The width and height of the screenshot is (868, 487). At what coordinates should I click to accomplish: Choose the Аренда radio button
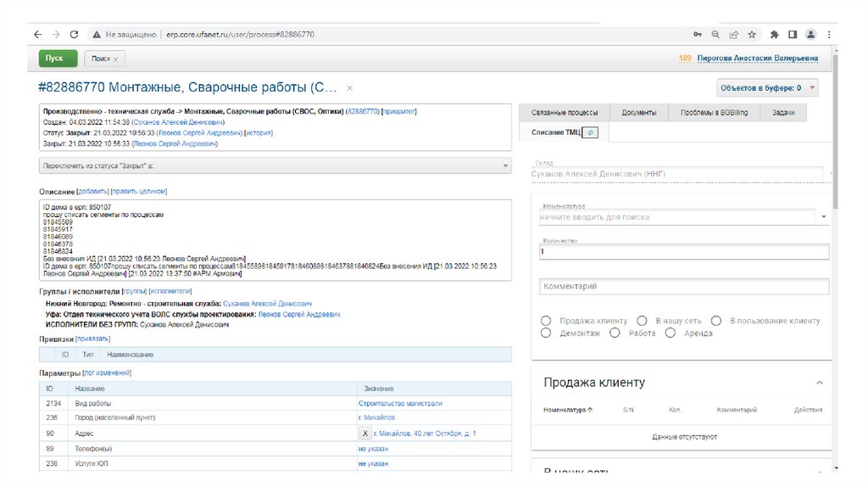coord(670,333)
